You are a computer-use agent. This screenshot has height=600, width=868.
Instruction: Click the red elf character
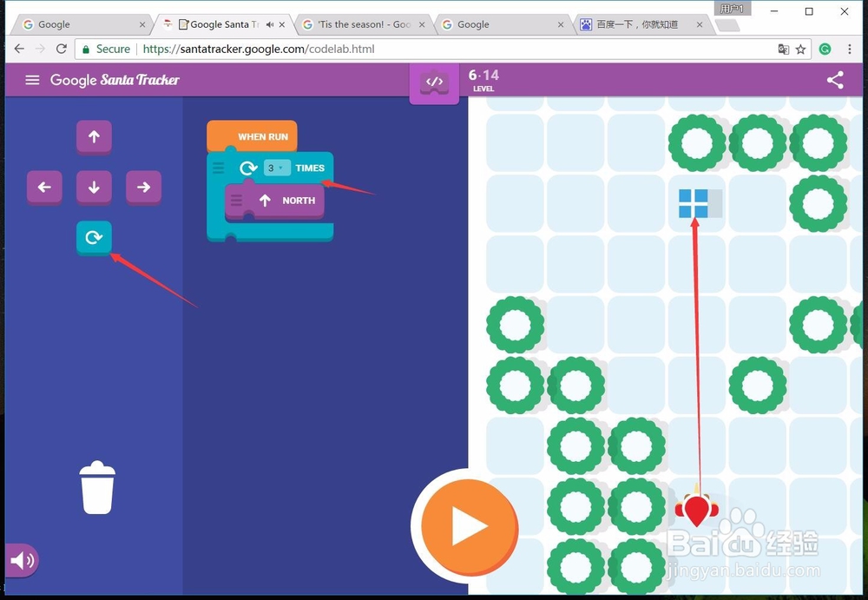(x=696, y=509)
